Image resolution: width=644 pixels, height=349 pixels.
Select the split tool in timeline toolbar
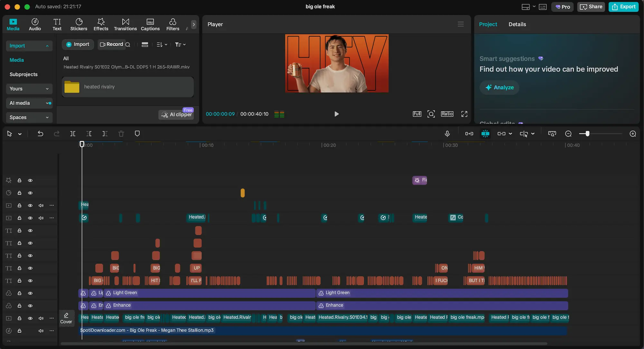click(73, 133)
